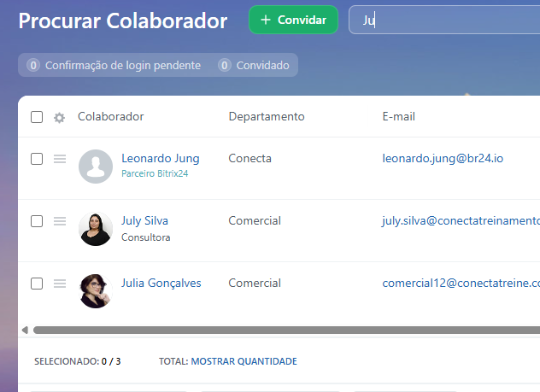Open row menu for July Silva

(60, 221)
